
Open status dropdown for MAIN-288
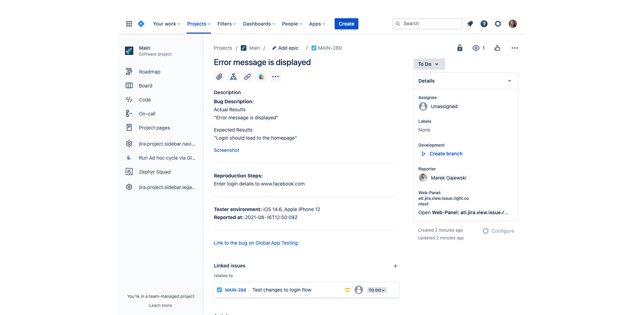[377, 290]
